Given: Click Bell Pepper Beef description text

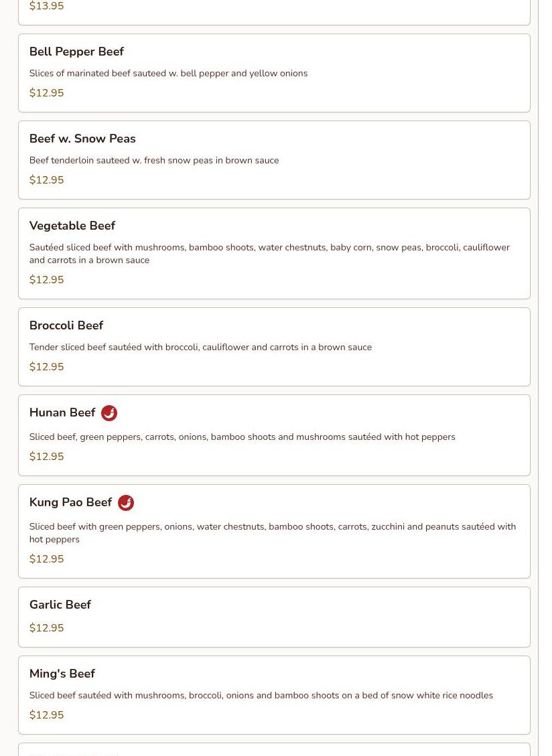Looking at the screenshot, I should (168, 74).
